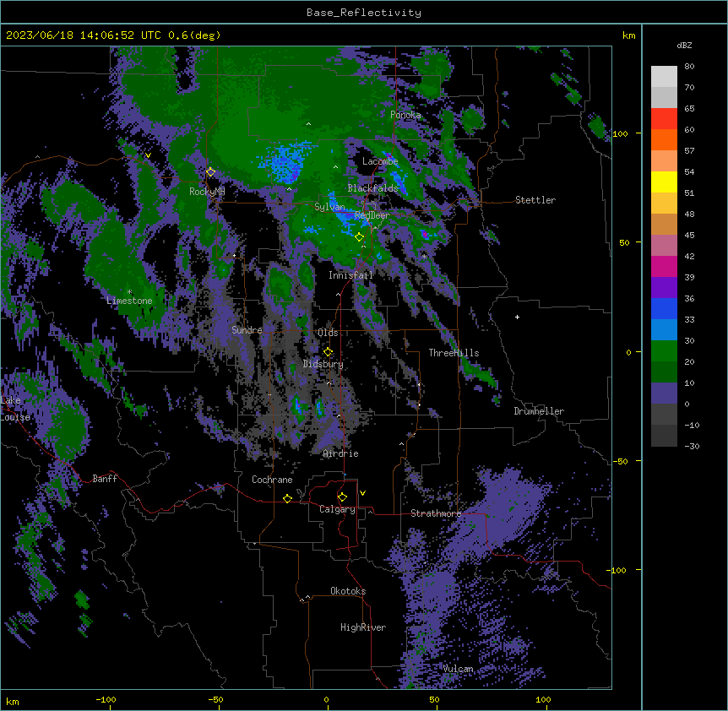Click the orange 57-60 dBZ legend swatch
Screen dimensions: 728x711
664,139
